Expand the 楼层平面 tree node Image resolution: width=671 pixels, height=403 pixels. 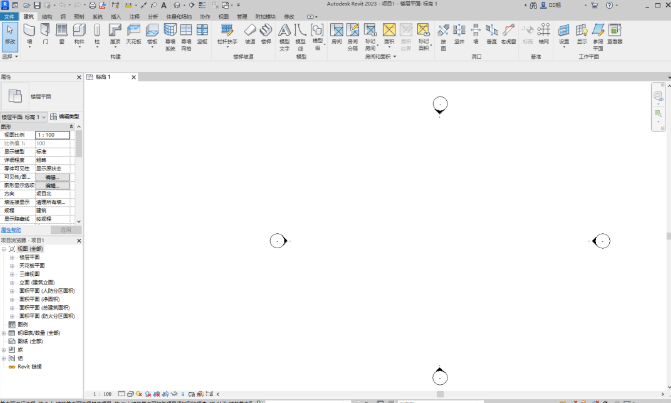12,257
